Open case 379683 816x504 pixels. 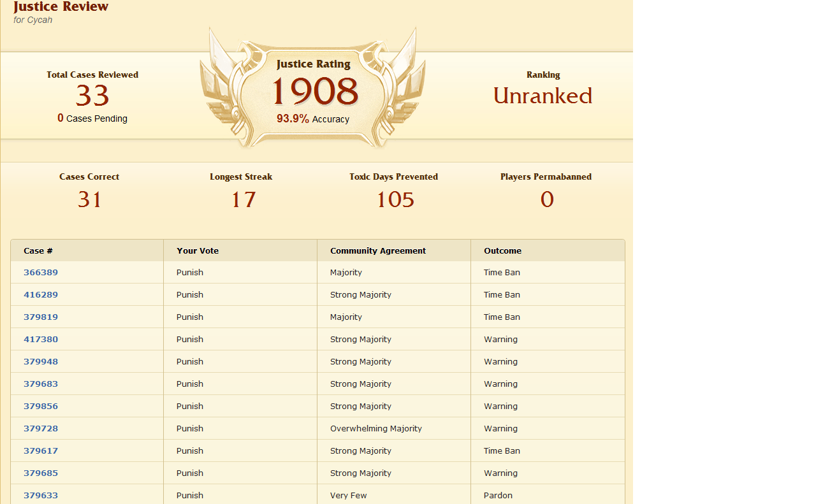point(41,384)
